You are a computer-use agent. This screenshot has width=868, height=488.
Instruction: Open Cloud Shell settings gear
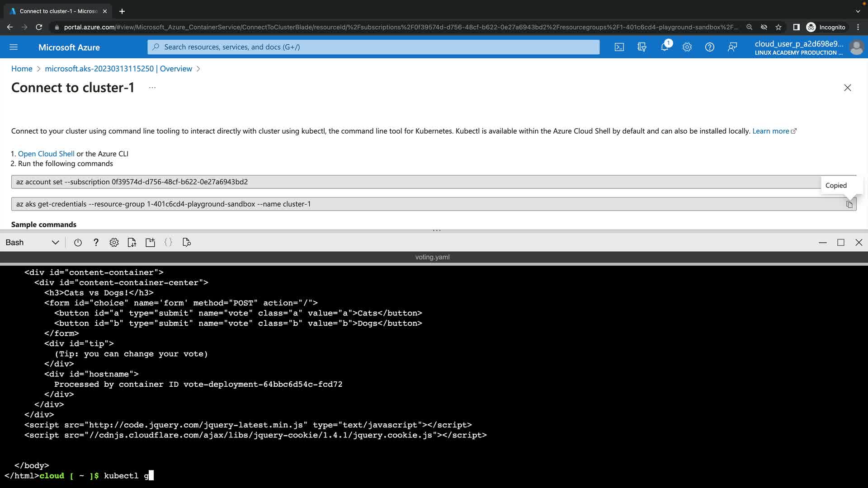click(114, 243)
